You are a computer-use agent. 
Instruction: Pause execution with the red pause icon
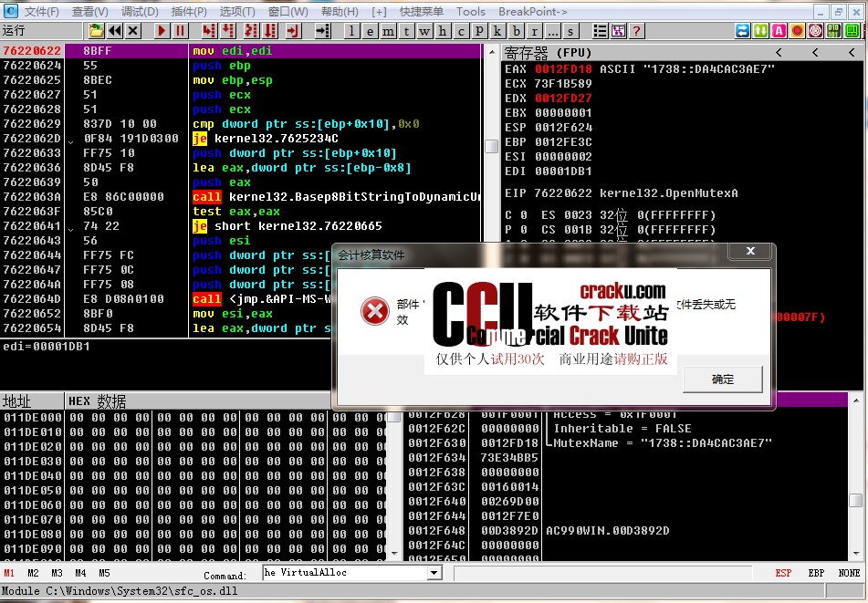pos(180,31)
